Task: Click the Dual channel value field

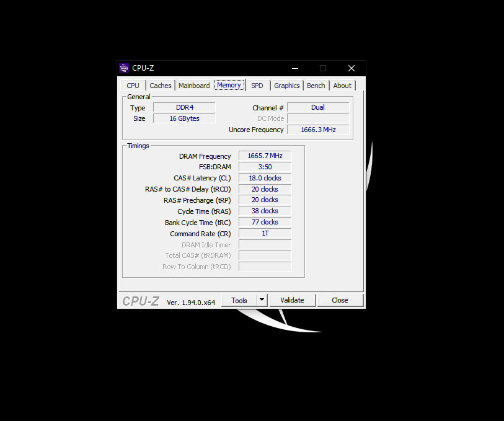Action: tap(318, 107)
